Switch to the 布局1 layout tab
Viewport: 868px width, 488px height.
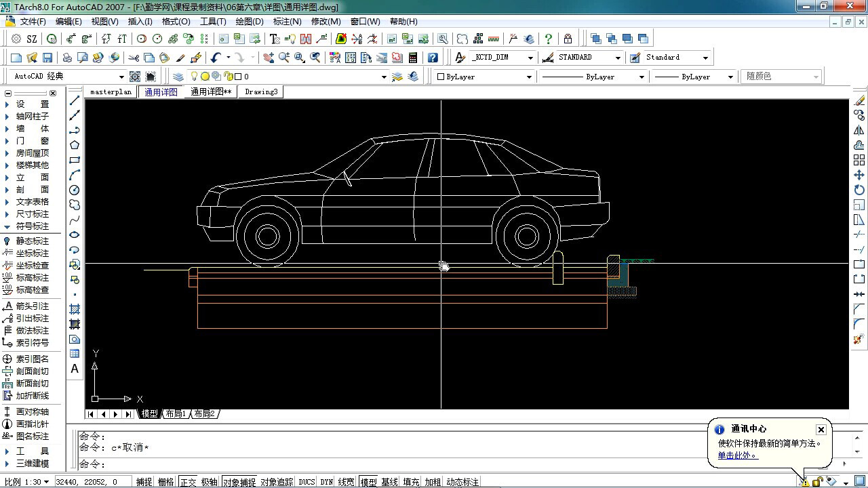tap(176, 413)
